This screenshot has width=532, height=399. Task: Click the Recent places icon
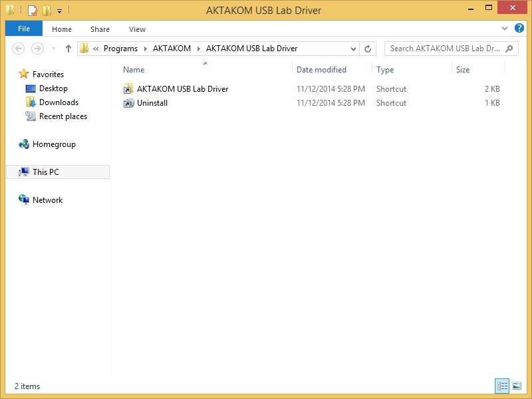click(31, 116)
